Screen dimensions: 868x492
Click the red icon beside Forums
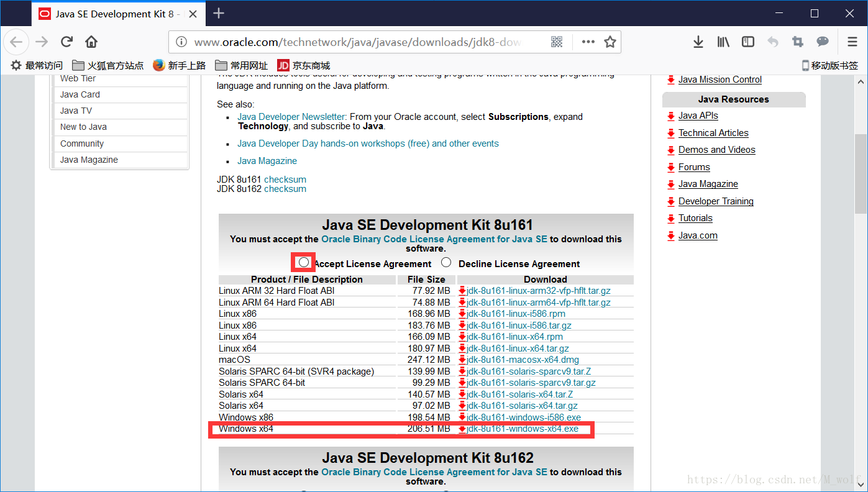(671, 168)
